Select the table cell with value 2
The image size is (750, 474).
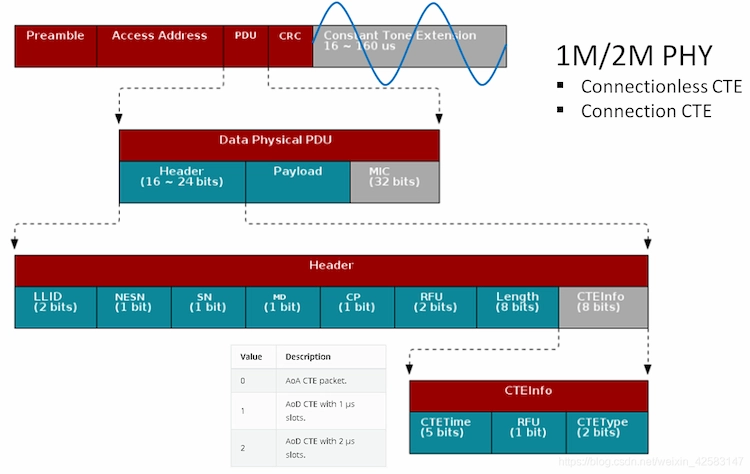click(x=254, y=448)
